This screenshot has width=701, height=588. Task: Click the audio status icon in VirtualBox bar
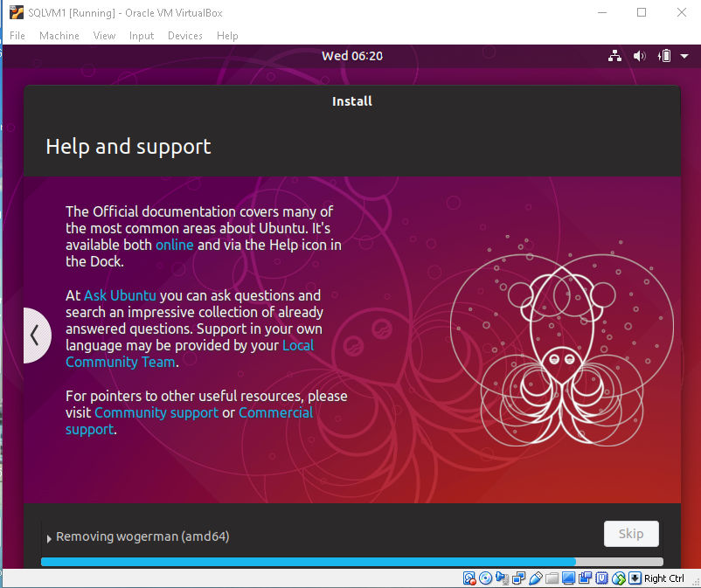pos(502,578)
